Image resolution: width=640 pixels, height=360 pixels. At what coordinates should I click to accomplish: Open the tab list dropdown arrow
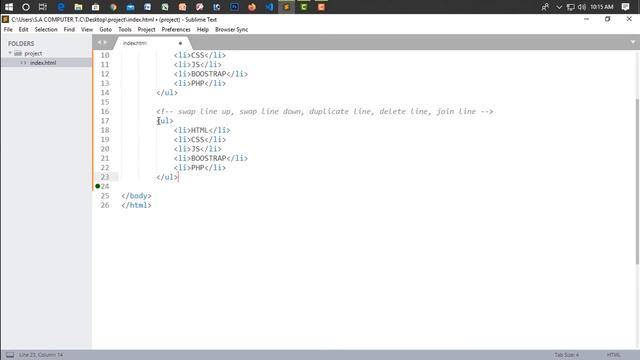tap(633, 42)
